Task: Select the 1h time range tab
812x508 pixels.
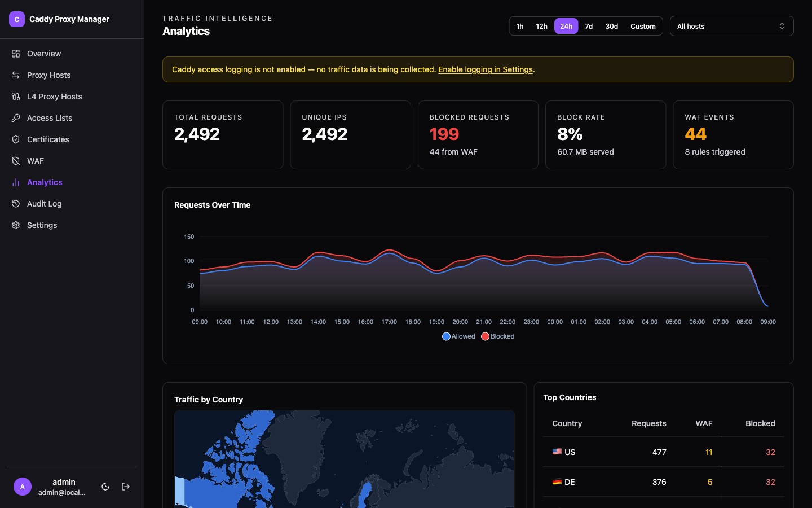Action: (x=519, y=25)
